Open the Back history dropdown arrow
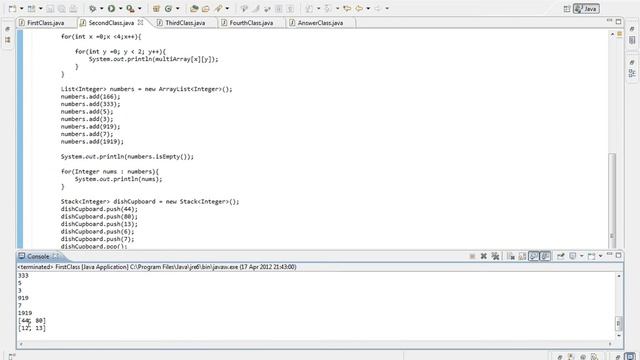Image resolution: width=640 pixels, height=360 pixels. tap(368, 9)
